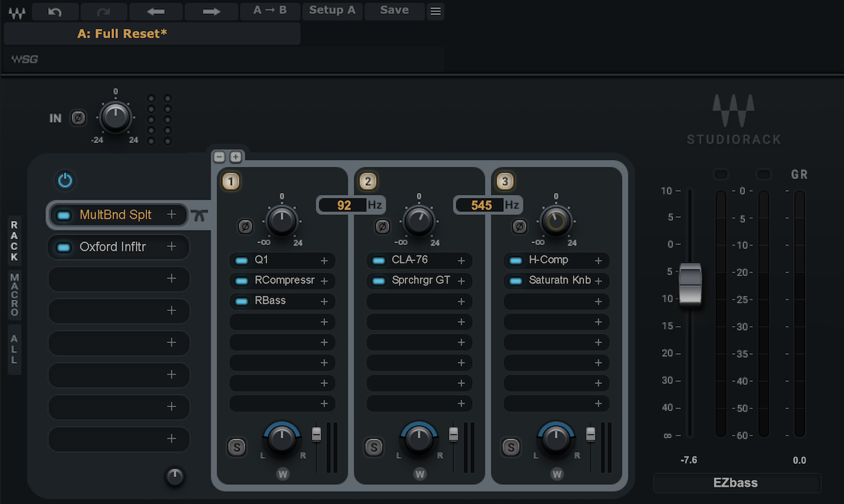Image resolution: width=844 pixels, height=504 pixels.
Task: Click the band 3 level fader
Action: pyautogui.click(x=591, y=434)
